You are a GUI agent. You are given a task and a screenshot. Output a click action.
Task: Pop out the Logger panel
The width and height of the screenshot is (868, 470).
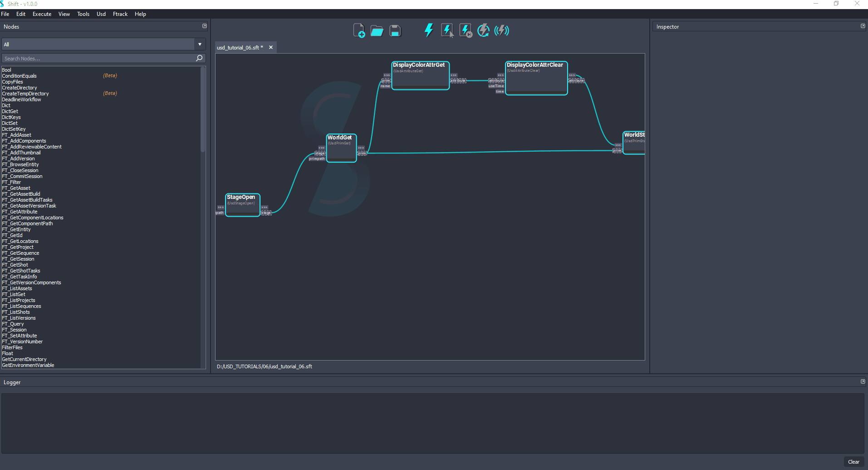click(862, 381)
